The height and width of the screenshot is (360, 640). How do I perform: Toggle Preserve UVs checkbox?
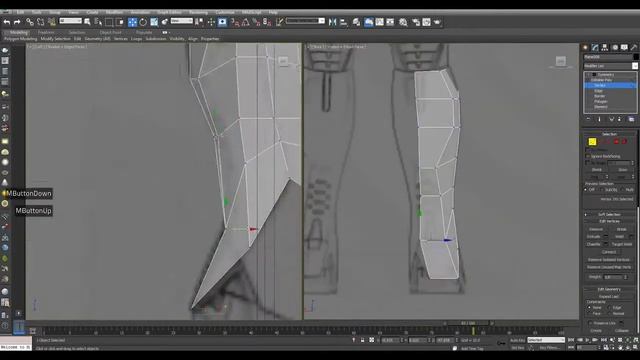(x=590, y=323)
